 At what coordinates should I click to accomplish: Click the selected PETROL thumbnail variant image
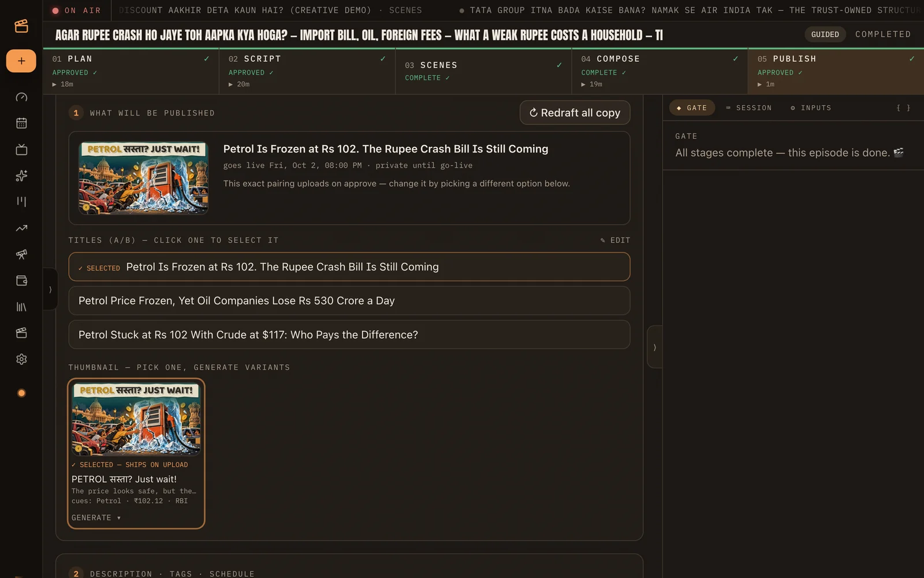[136, 420]
